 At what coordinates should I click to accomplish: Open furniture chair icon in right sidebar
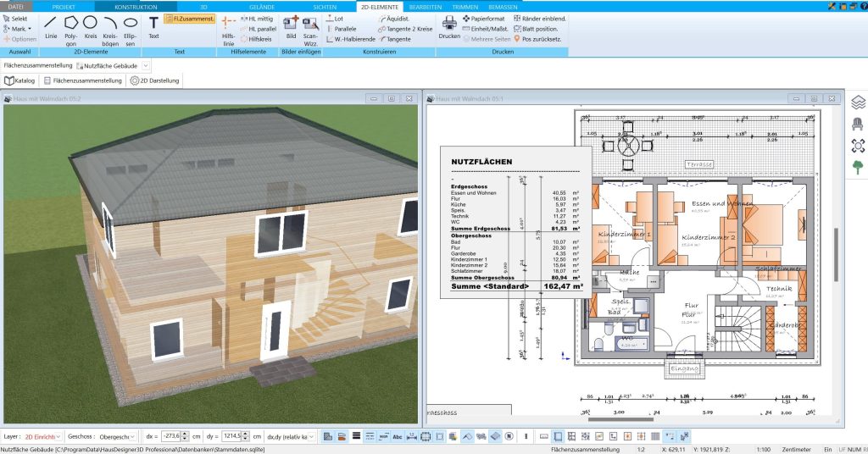[x=858, y=124]
